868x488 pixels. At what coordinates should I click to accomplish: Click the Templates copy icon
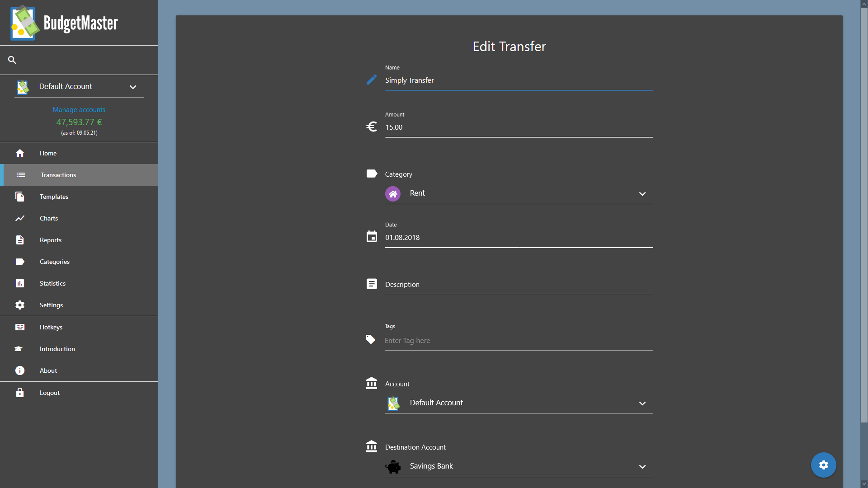click(x=20, y=197)
